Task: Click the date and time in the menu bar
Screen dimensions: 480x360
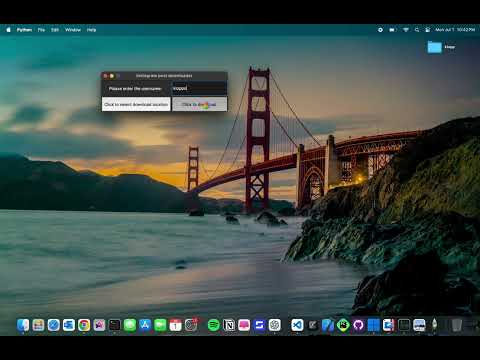Action: click(455, 30)
